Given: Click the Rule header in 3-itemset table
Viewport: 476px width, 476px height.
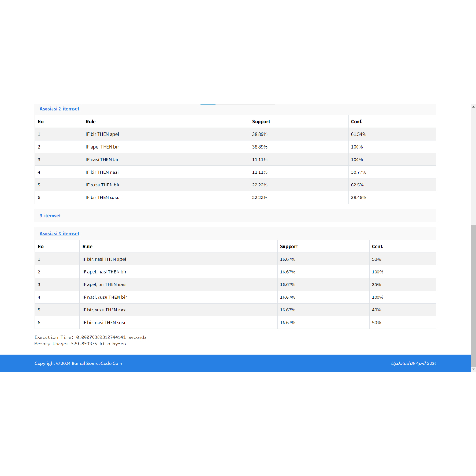Looking at the screenshot, I should coord(87,247).
